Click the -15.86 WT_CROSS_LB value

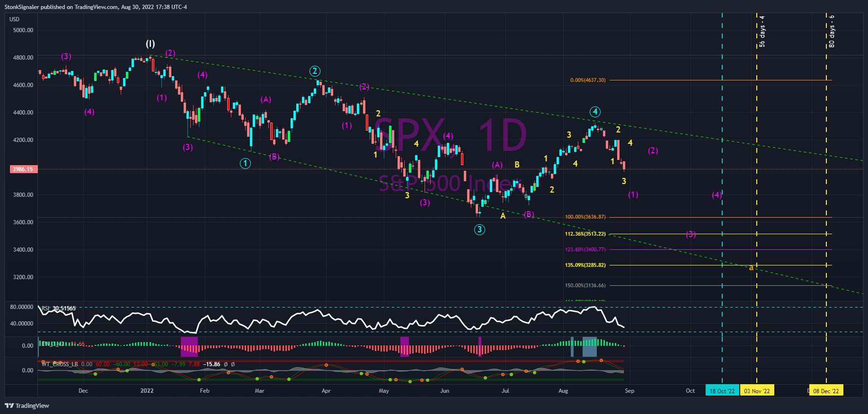click(212, 364)
